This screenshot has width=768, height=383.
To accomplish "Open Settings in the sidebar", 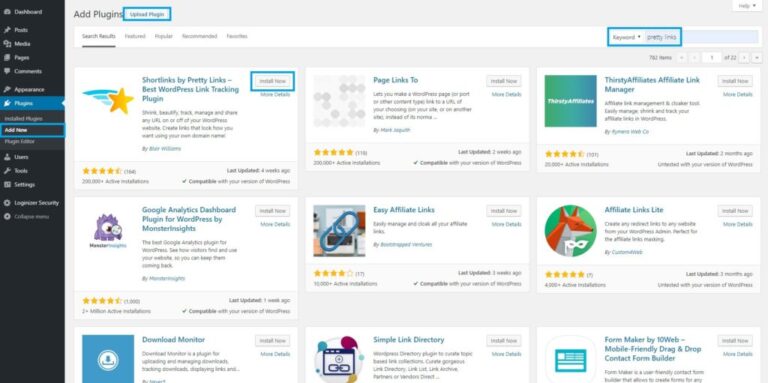I will pyautogui.click(x=24, y=185).
